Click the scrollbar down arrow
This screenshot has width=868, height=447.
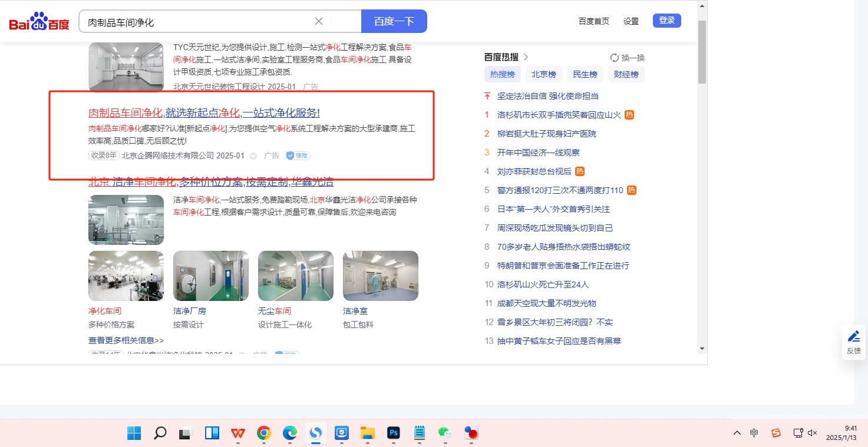coord(702,348)
